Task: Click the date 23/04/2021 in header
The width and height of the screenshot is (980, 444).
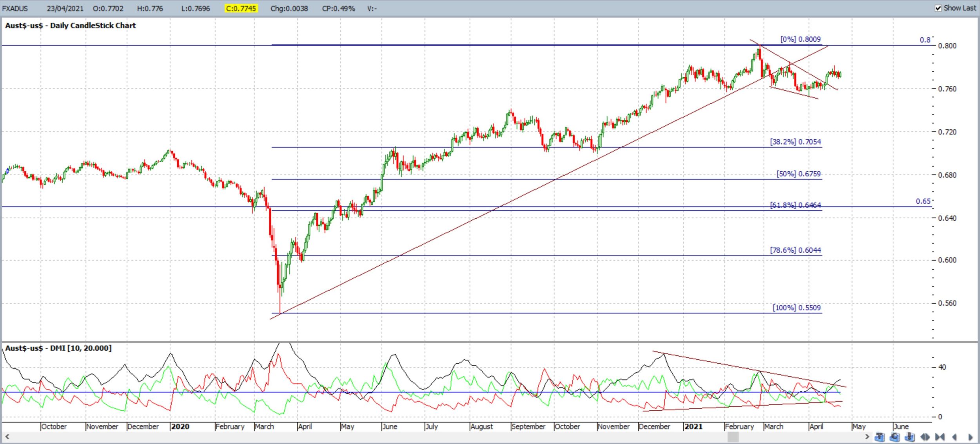Action: point(65,8)
